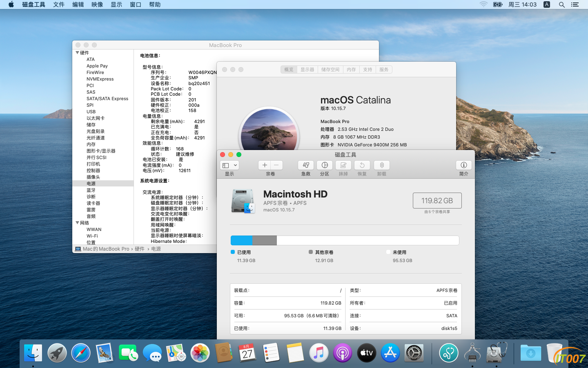
Task: Open Calendar in the Dock
Action: point(247,352)
